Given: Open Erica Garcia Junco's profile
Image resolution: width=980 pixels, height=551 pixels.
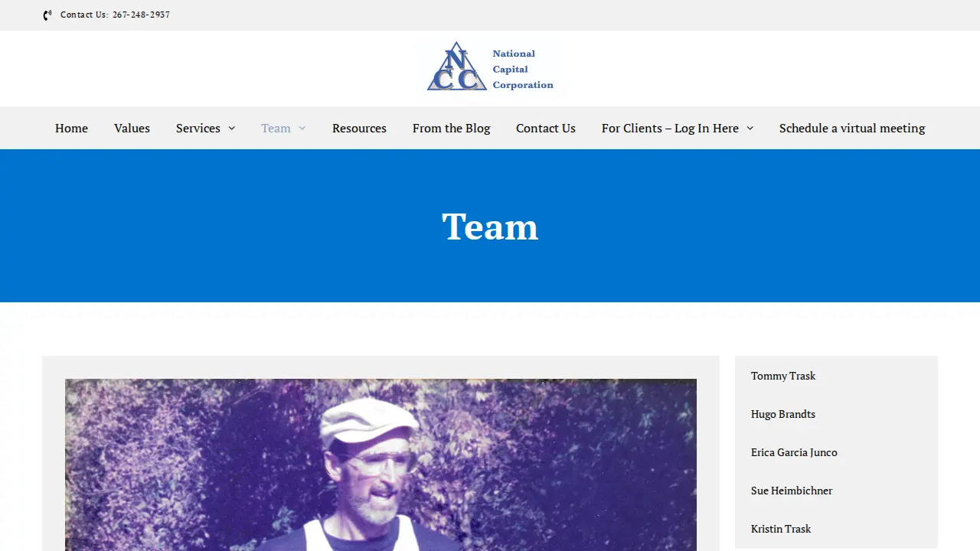Looking at the screenshot, I should (x=794, y=452).
